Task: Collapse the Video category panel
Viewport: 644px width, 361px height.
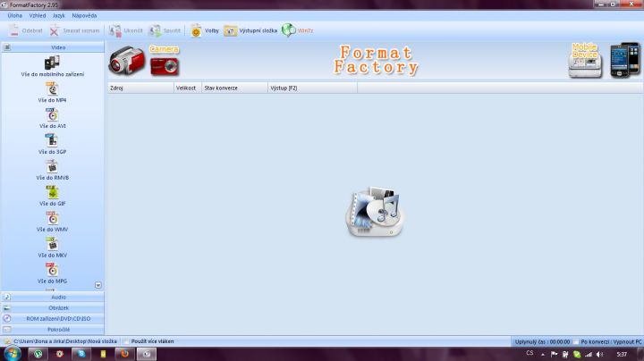Action: coord(53,47)
